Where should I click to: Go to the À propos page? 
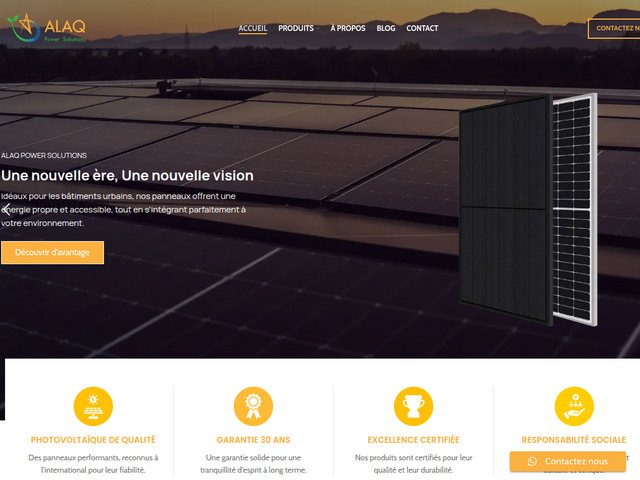point(348,28)
